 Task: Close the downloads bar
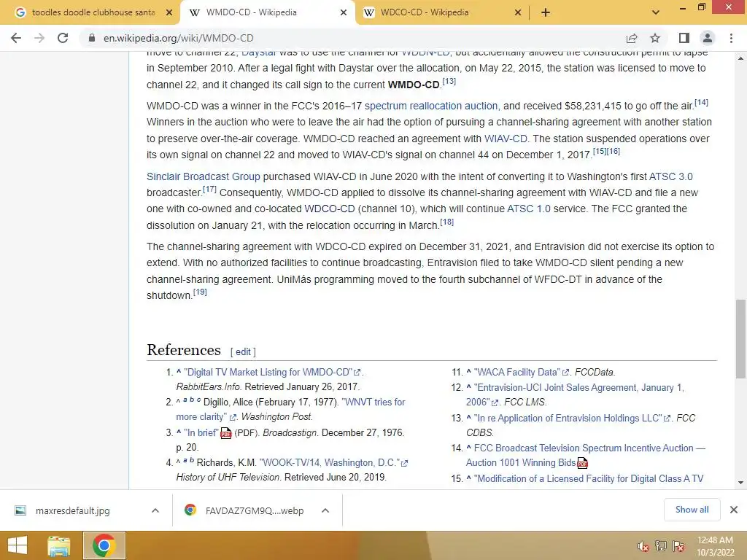[734, 510]
